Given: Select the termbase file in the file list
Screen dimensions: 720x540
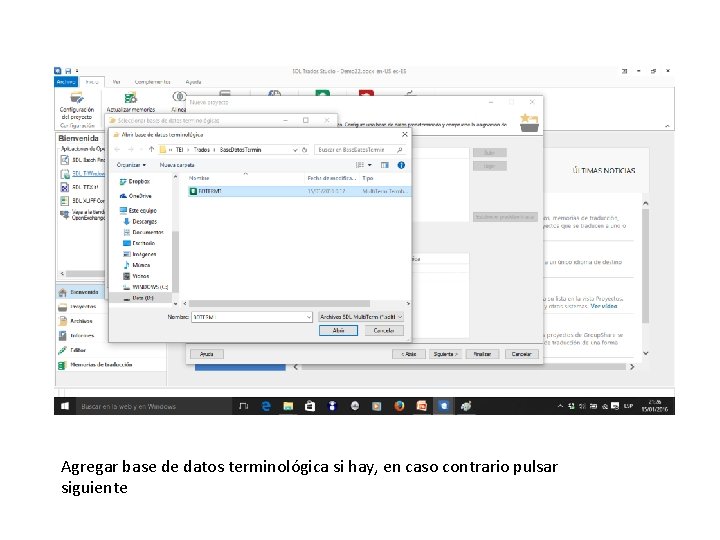Looking at the screenshot, I should coord(299,191).
